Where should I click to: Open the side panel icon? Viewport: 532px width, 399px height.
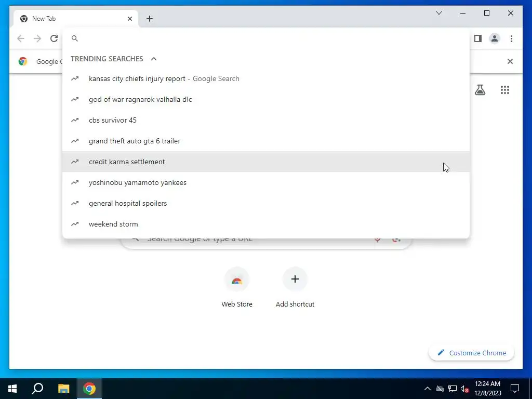click(478, 38)
